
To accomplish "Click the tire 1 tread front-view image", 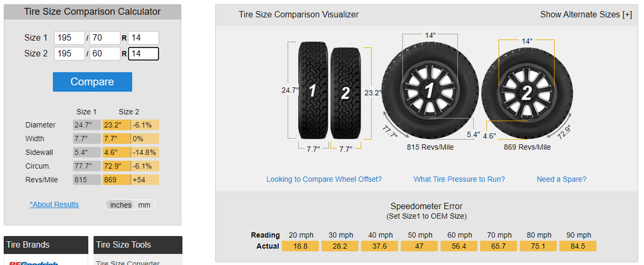I will [x=313, y=90].
